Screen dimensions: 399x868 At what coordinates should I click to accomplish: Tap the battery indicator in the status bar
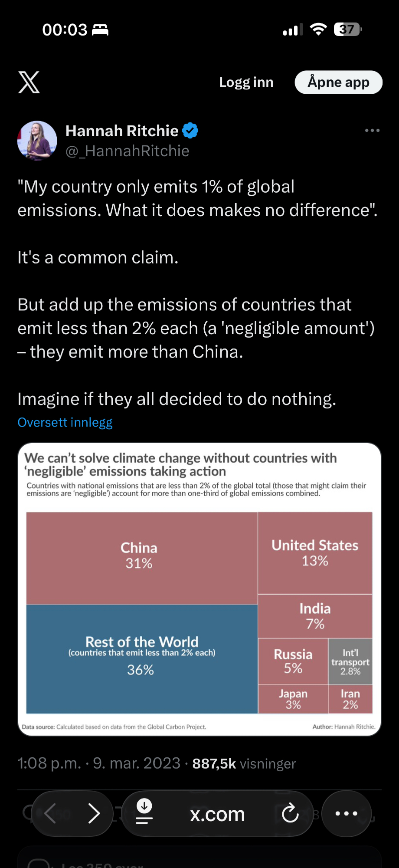[x=347, y=30]
